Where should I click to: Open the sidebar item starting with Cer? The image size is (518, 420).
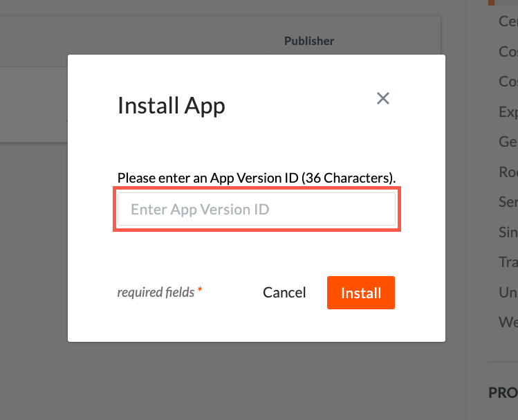(x=508, y=21)
